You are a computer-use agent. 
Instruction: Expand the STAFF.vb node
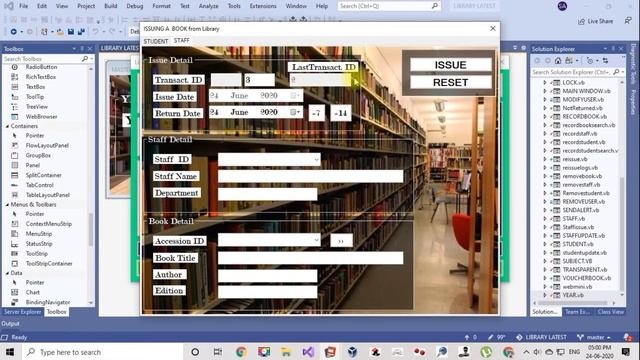pyautogui.click(x=544, y=218)
